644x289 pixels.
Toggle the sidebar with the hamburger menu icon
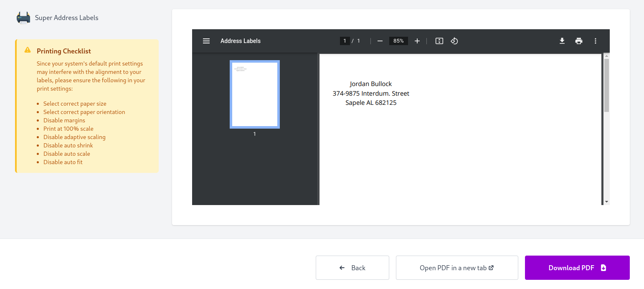point(206,41)
